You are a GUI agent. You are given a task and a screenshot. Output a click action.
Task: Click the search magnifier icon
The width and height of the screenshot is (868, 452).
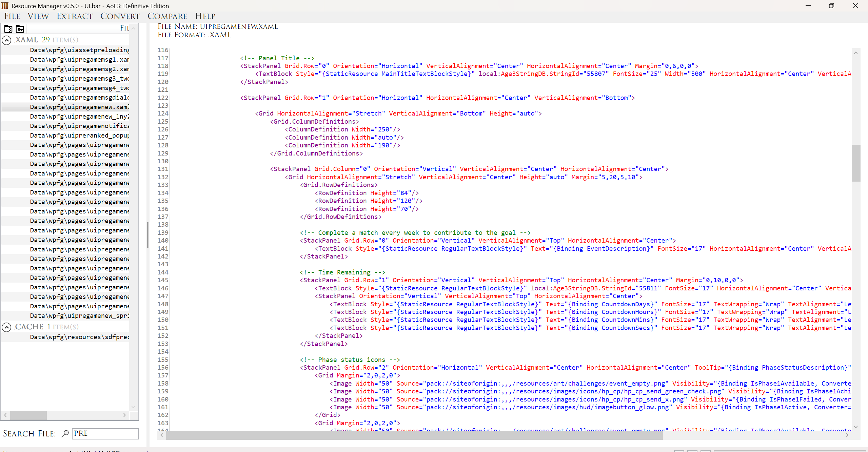tap(65, 433)
